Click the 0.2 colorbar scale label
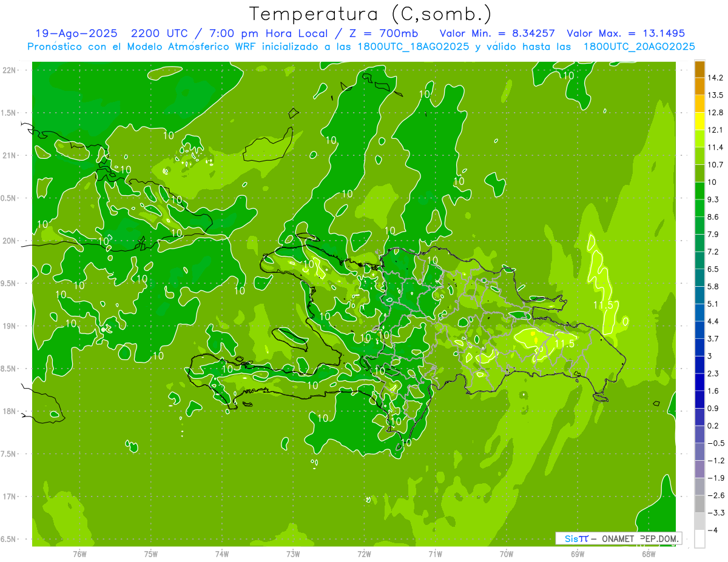The width and height of the screenshot is (728, 562). pos(713,426)
